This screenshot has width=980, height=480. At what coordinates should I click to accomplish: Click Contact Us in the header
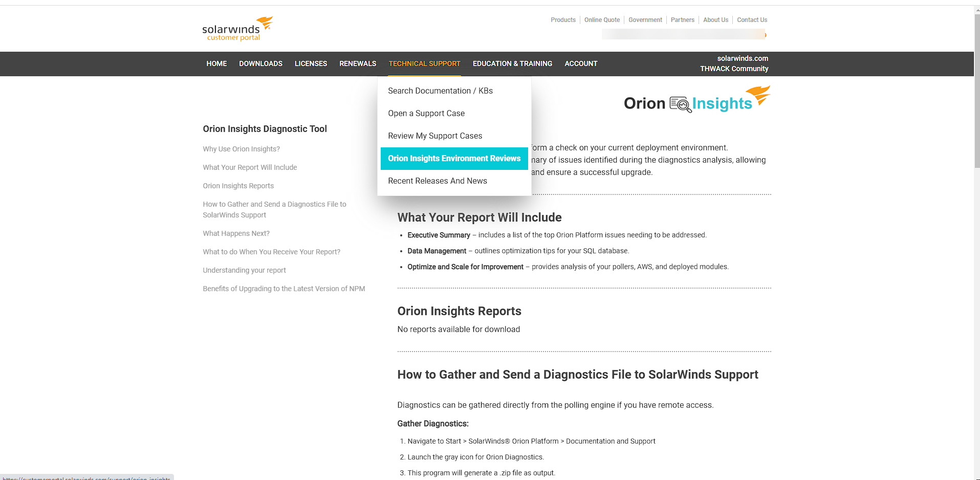tap(752, 20)
